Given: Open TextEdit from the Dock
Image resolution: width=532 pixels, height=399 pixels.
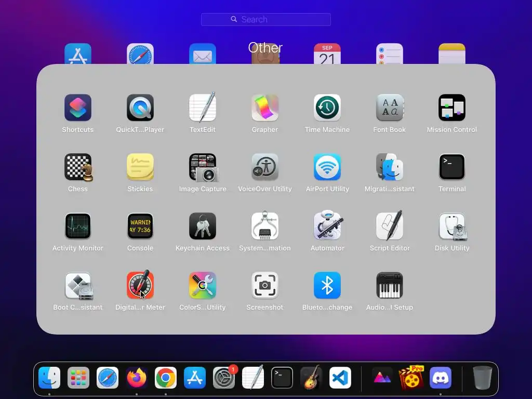Looking at the screenshot, I should click(x=253, y=377).
